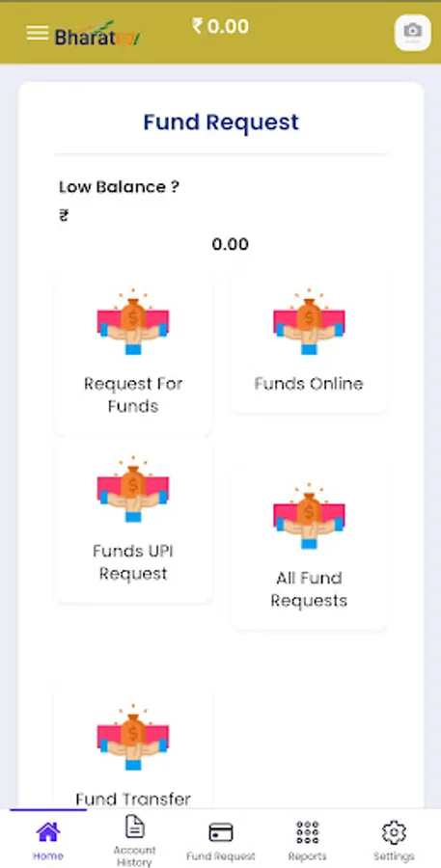Open the hamburger menu

click(x=37, y=33)
